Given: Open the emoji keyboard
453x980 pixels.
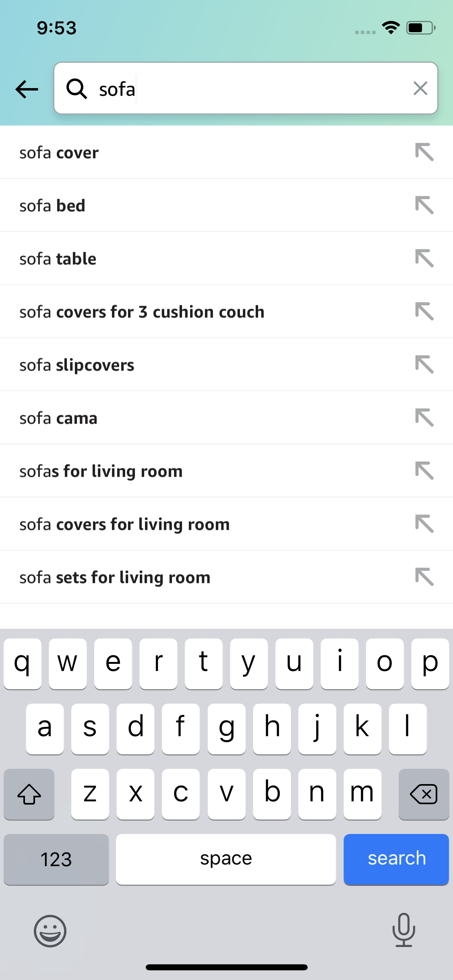Looking at the screenshot, I should 51,932.
